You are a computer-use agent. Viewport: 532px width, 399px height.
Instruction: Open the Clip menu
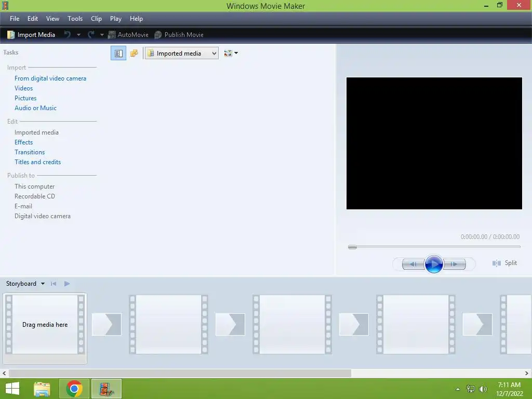tap(96, 19)
